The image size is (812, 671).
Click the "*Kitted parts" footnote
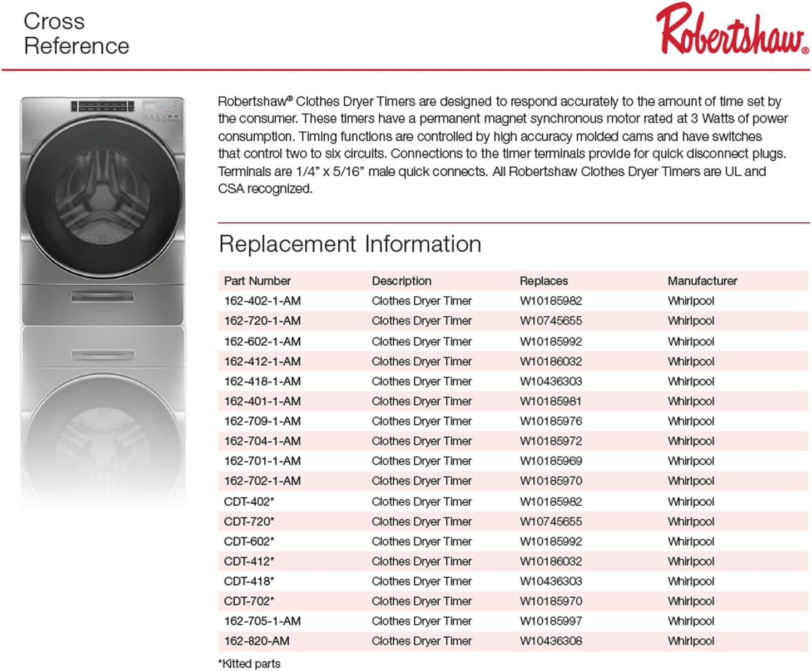coord(249,663)
